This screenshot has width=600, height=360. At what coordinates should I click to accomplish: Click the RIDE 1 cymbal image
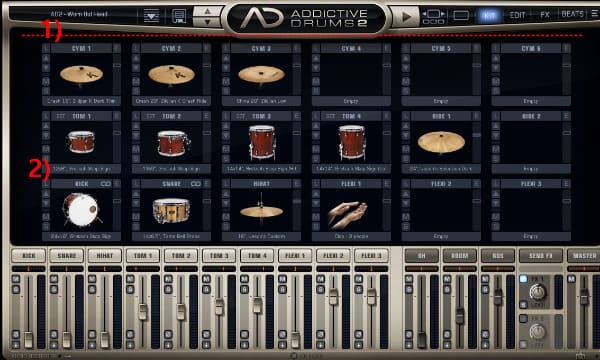441,142
